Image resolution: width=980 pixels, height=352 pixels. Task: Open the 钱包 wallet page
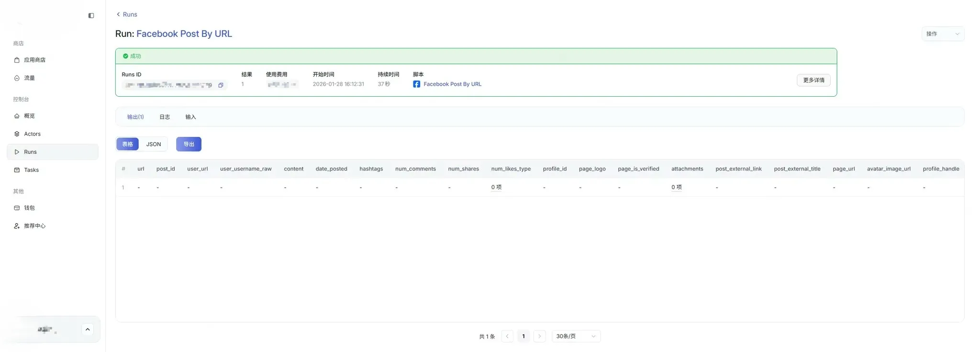click(29, 208)
